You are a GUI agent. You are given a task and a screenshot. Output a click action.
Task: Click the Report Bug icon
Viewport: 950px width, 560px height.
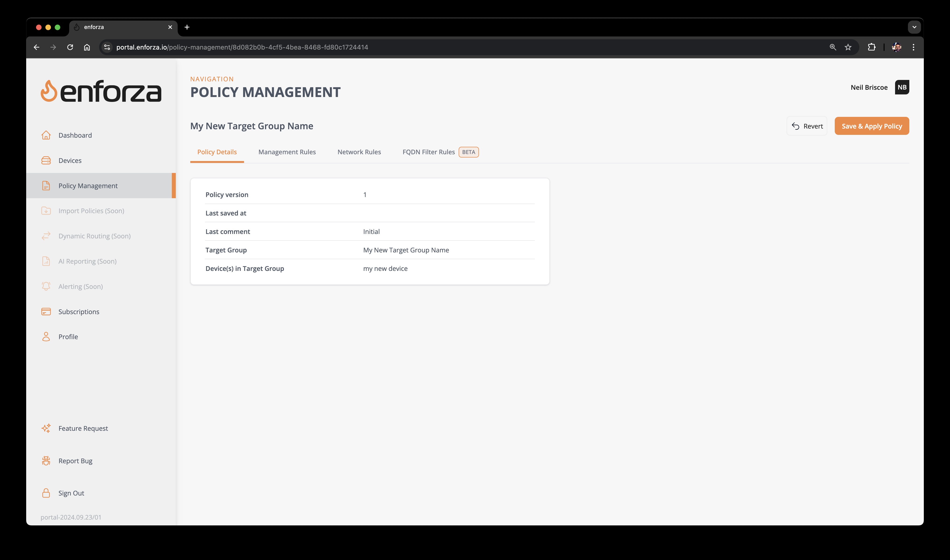(x=46, y=460)
